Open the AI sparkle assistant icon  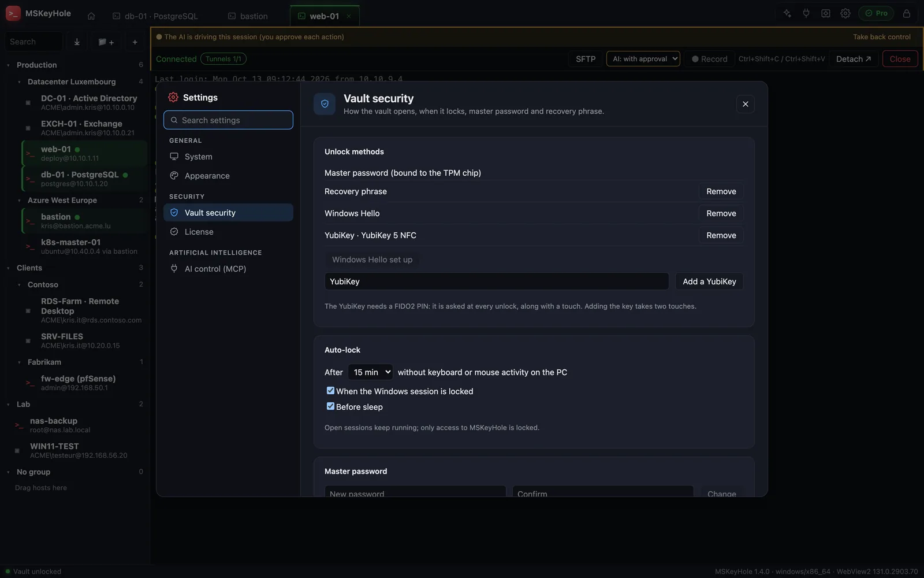pos(787,13)
